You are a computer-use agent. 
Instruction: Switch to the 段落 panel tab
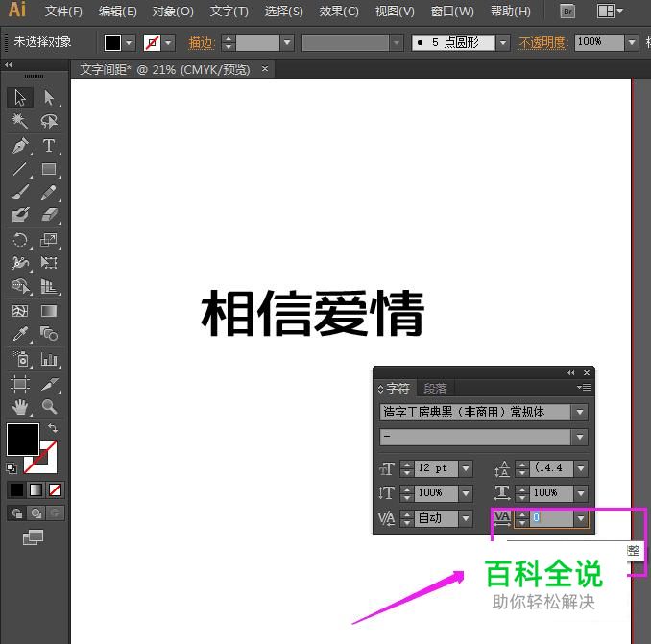tap(436, 389)
